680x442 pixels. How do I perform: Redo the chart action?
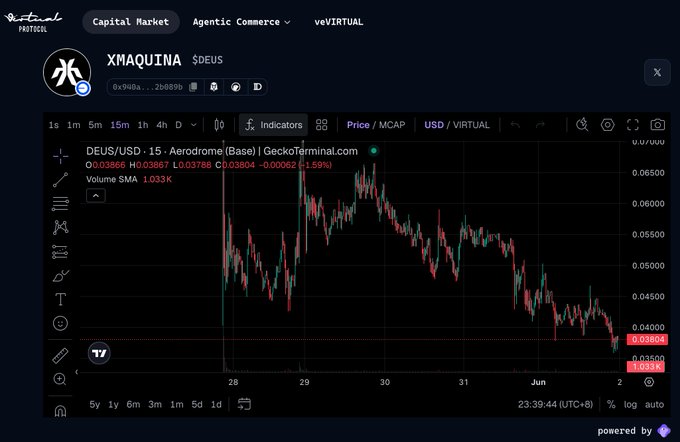[540, 125]
